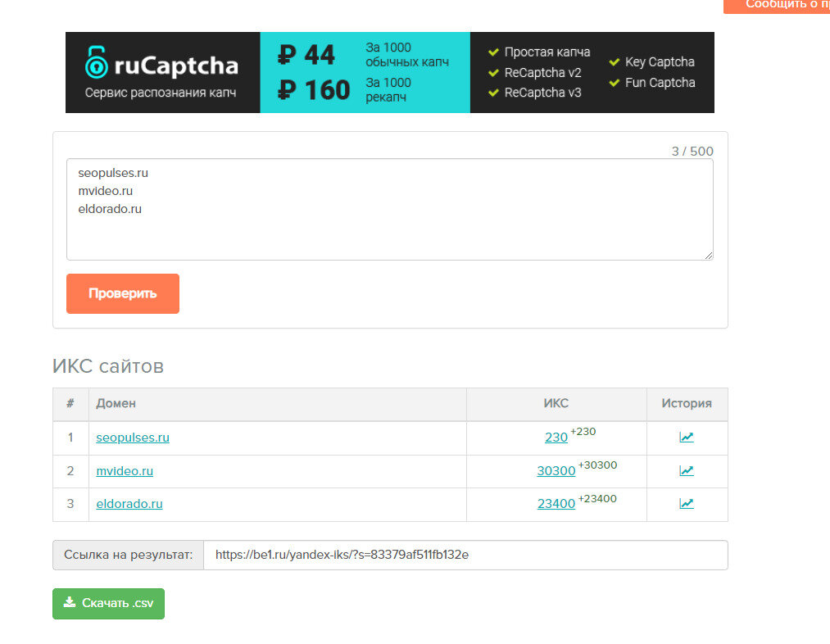
Task: Click the ИКС value 23400
Action: click(x=556, y=504)
